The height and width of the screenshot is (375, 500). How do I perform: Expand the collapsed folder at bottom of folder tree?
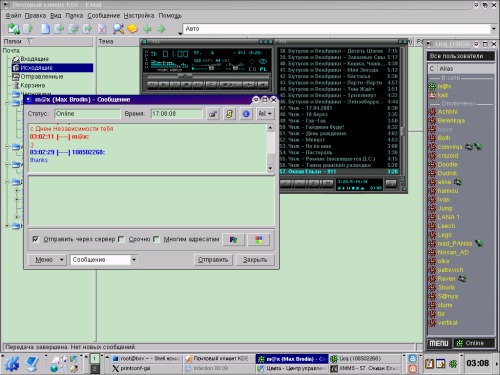pyautogui.click(x=7, y=226)
